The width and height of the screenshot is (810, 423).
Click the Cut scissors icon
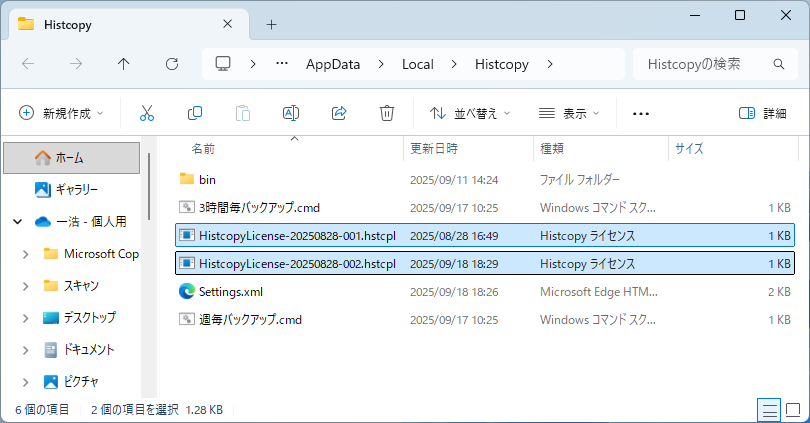pyautogui.click(x=147, y=113)
